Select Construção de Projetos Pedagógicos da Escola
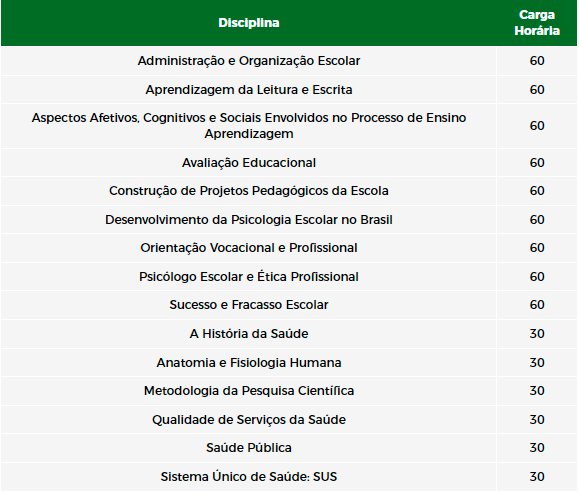 (x=249, y=191)
